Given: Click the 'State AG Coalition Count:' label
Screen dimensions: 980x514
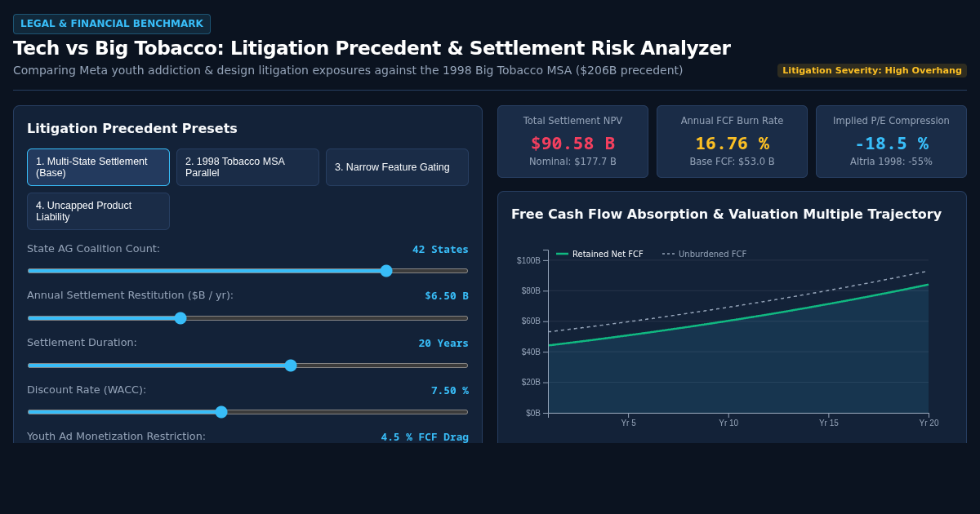Looking at the screenshot, I should [x=93, y=249].
